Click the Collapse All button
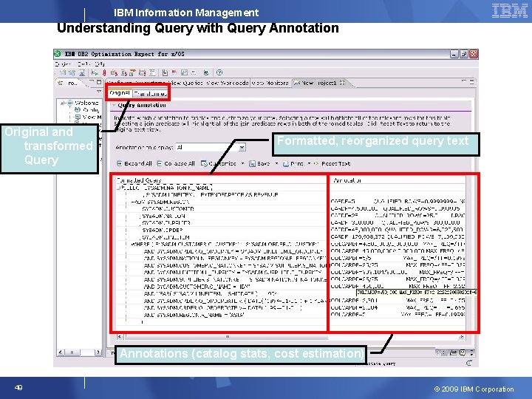This screenshot has width=532, height=399. [176, 163]
